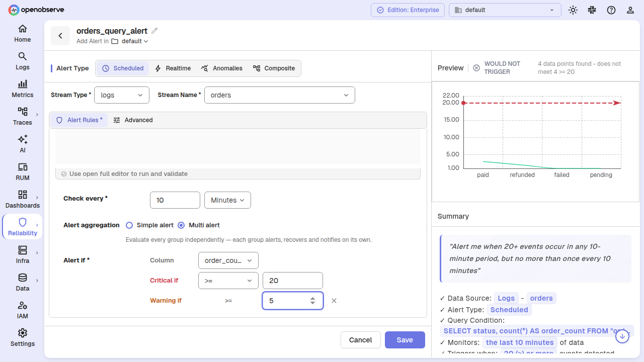
Task: Open the Data section
Action: [x=22, y=282]
